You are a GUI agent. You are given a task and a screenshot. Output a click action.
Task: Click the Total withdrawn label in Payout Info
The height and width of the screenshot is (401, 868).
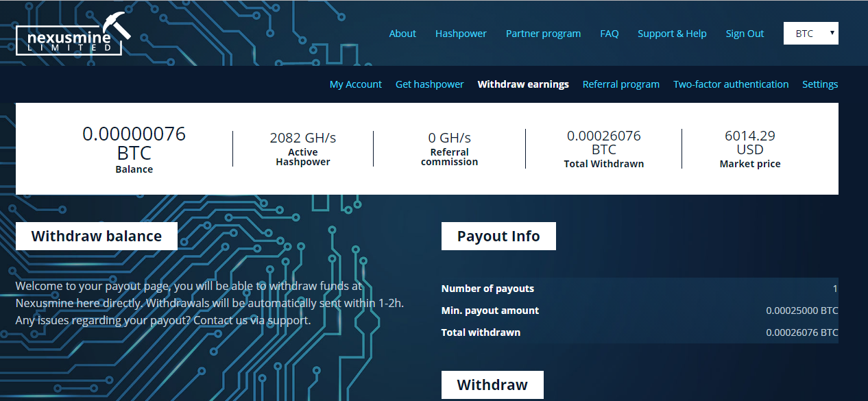(481, 332)
